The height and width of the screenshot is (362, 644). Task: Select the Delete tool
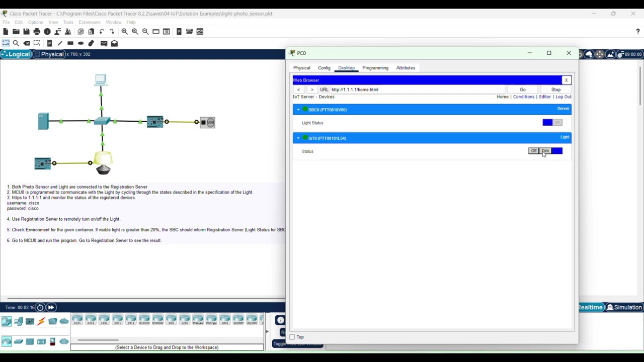point(26,43)
